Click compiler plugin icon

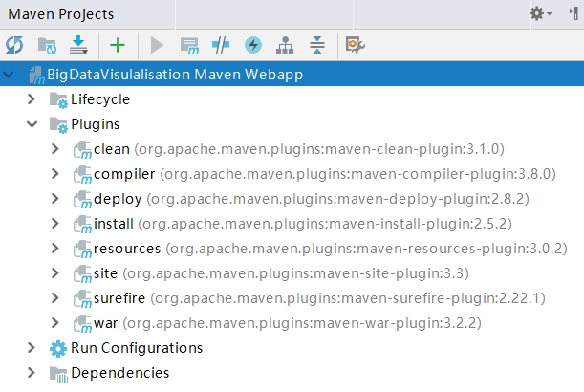82,175
